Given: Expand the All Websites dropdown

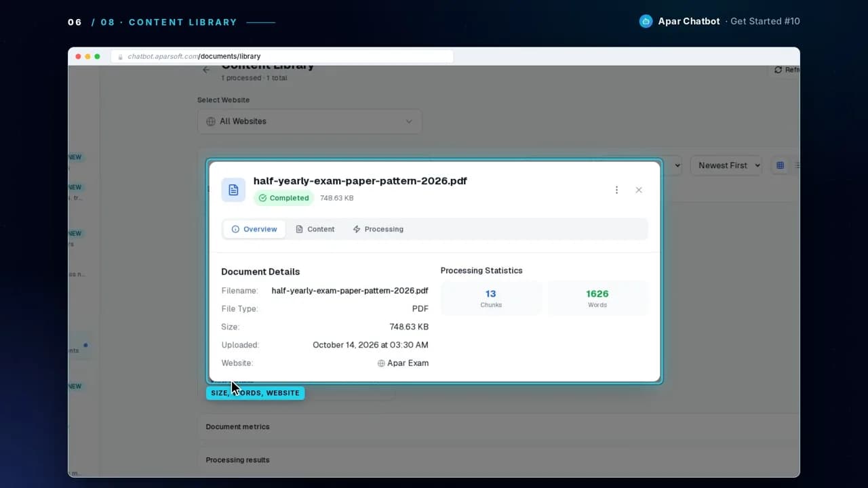Looking at the screenshot, I should (310, 121).
